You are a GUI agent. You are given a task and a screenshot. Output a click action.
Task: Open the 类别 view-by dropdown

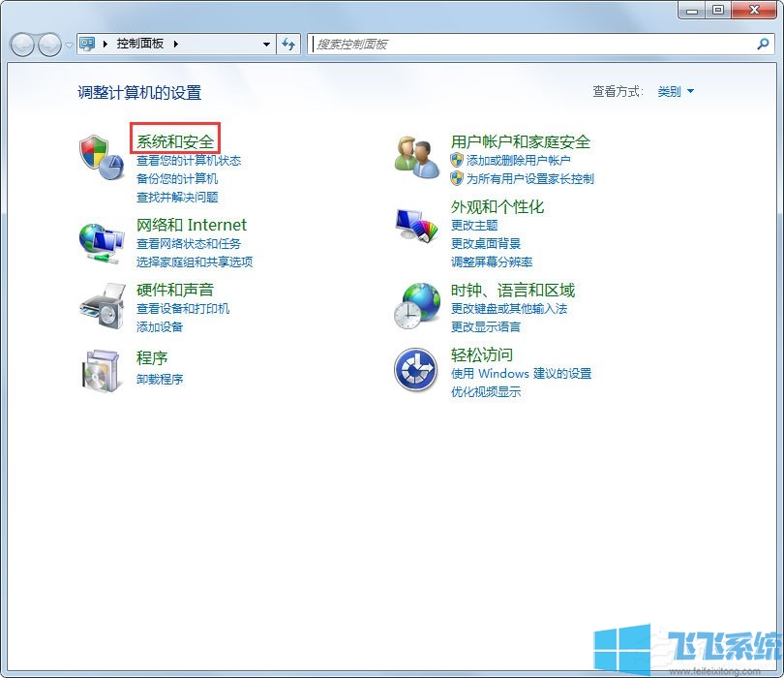676,92
